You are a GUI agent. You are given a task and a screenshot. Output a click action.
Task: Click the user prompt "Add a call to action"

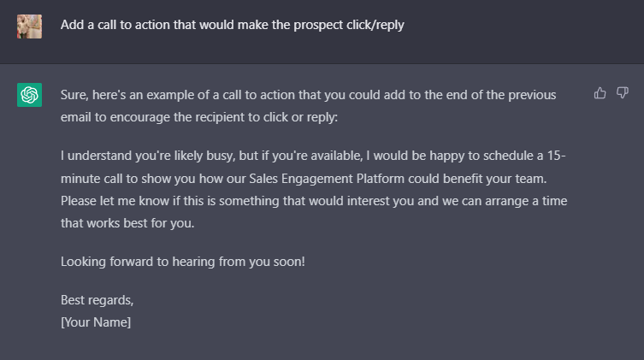232,25
